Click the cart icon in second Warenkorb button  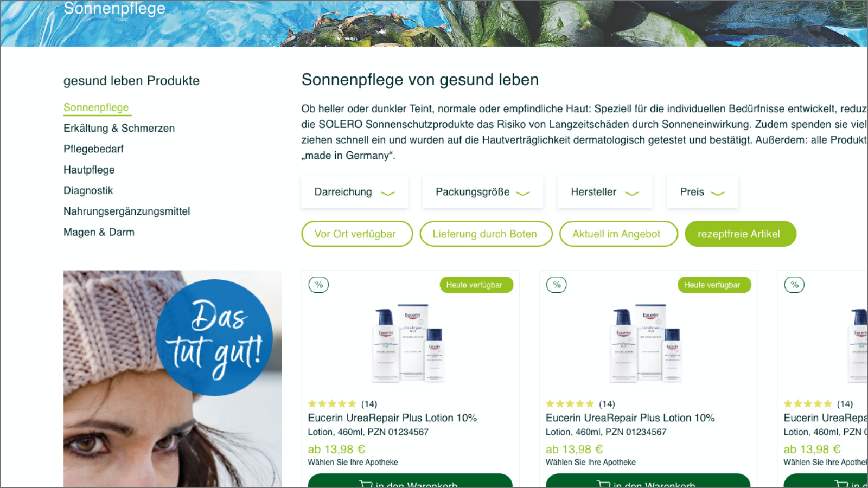(603, 484)
